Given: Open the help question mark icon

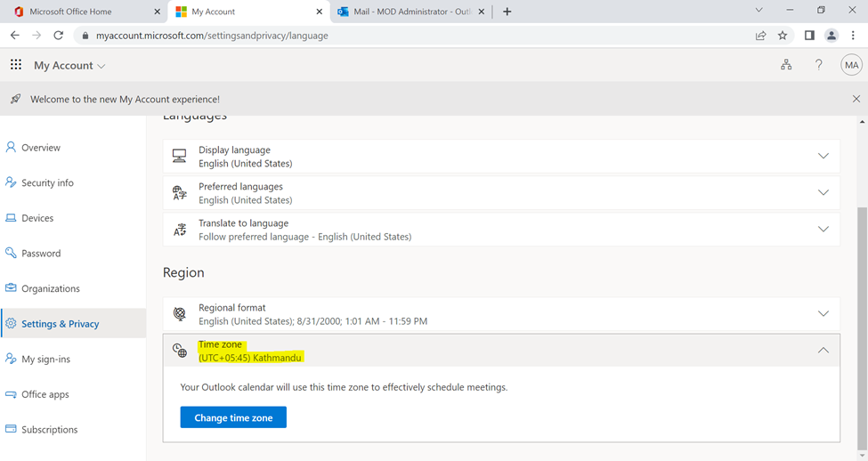Looking at the screenshot, I should (x=819, y=65).
